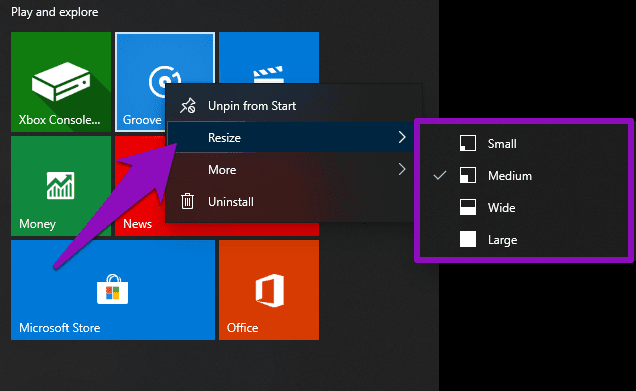Image resolution: width=636 pixels, height=391 pixels.
Task: Open the Movies & TV tile
Action: click(x=269, y=58)
